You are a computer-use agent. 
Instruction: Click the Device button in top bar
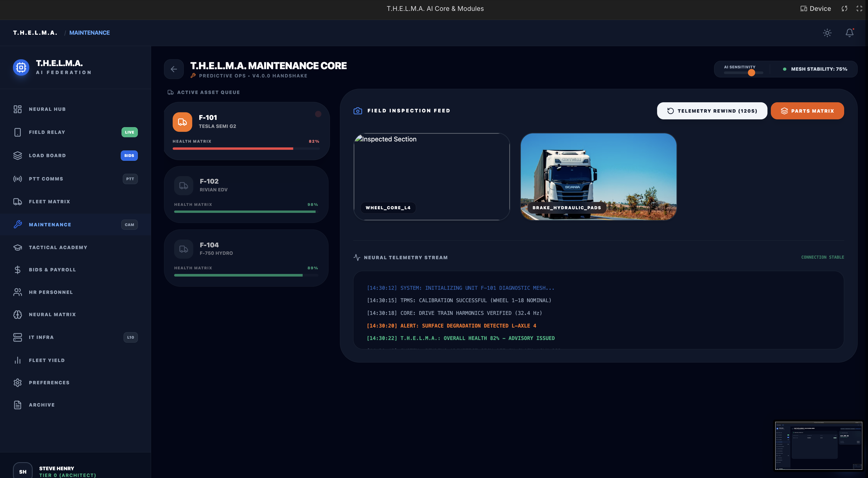(815, 9)
